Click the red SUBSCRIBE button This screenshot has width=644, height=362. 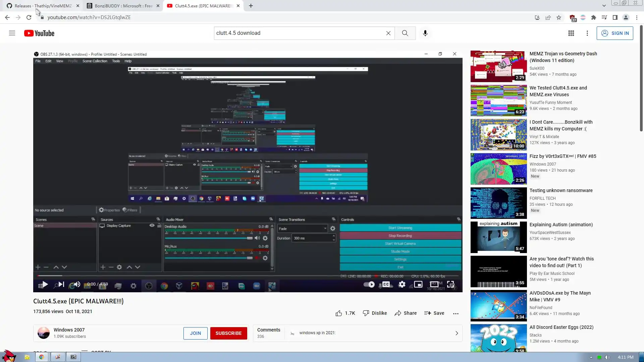[228, 333]
